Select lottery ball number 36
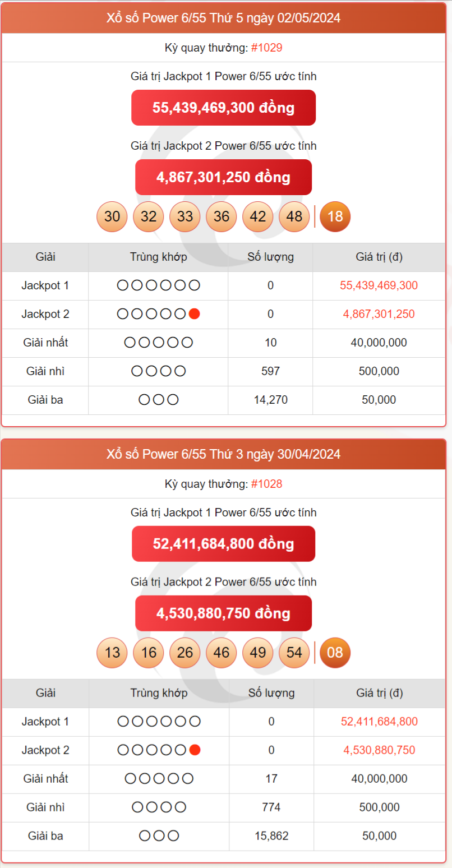This screenshot has height=868, width=452. (222, 216)
